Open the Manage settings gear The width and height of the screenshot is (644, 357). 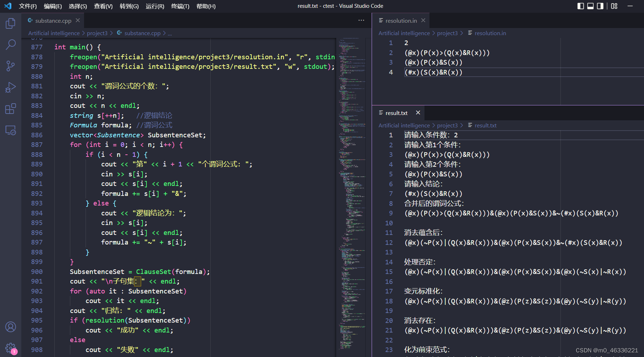pos(11,348)
